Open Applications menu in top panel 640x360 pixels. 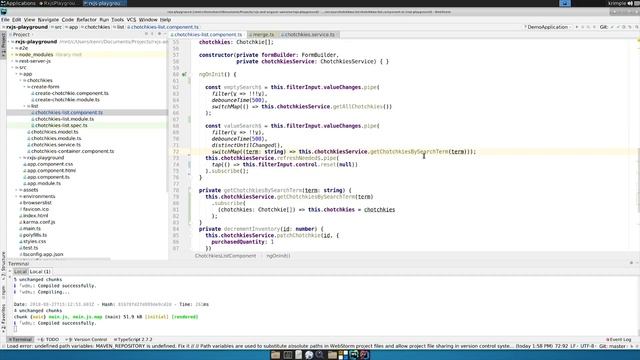(18, 3)
